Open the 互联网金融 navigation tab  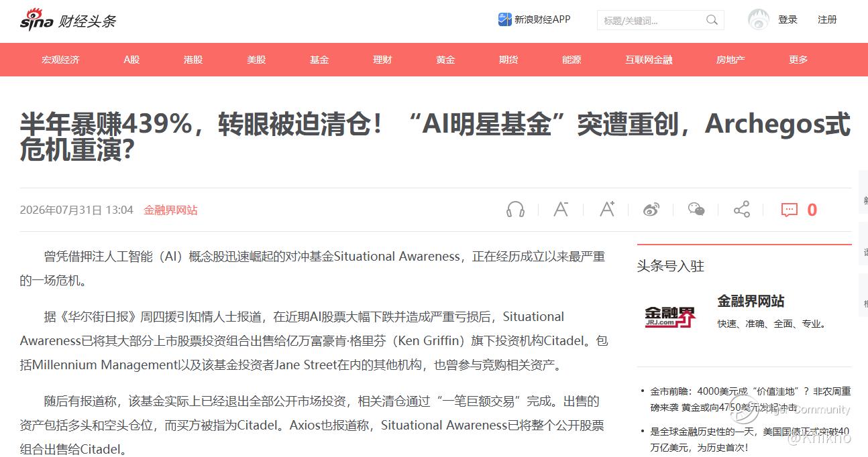point(649,60)
